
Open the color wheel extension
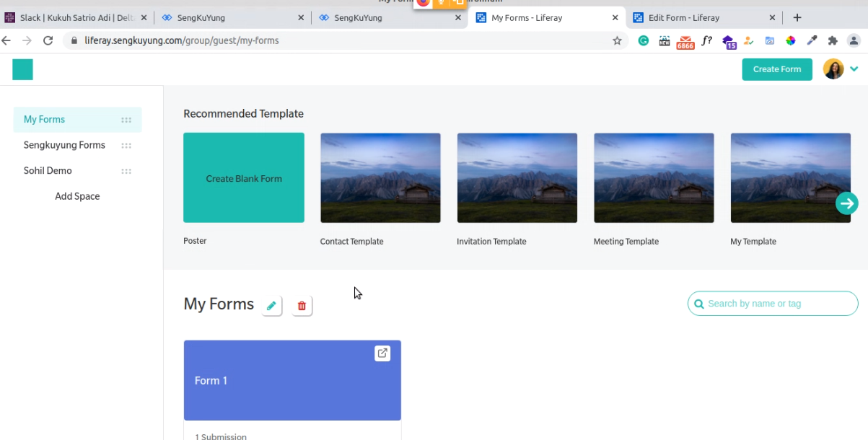791,40
